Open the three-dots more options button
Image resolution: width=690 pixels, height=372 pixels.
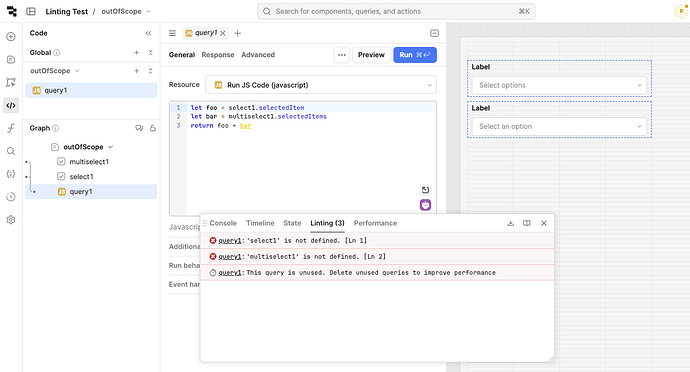click(x=342, y=55)
